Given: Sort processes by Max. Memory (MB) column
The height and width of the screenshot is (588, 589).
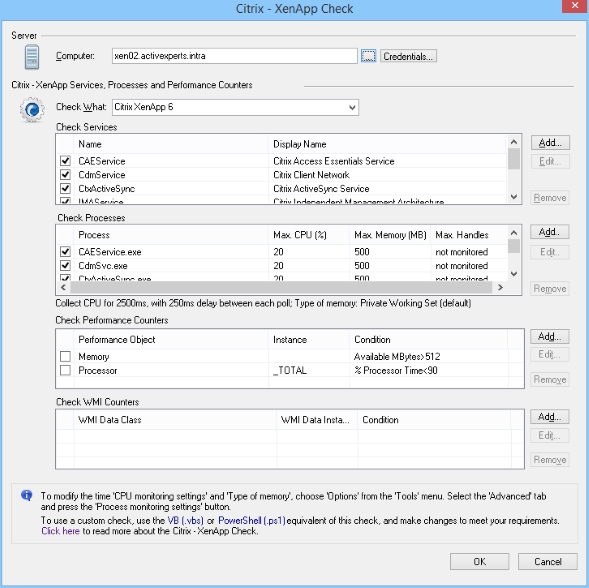Looking at the screenshot, I should (x=390, y=235).
